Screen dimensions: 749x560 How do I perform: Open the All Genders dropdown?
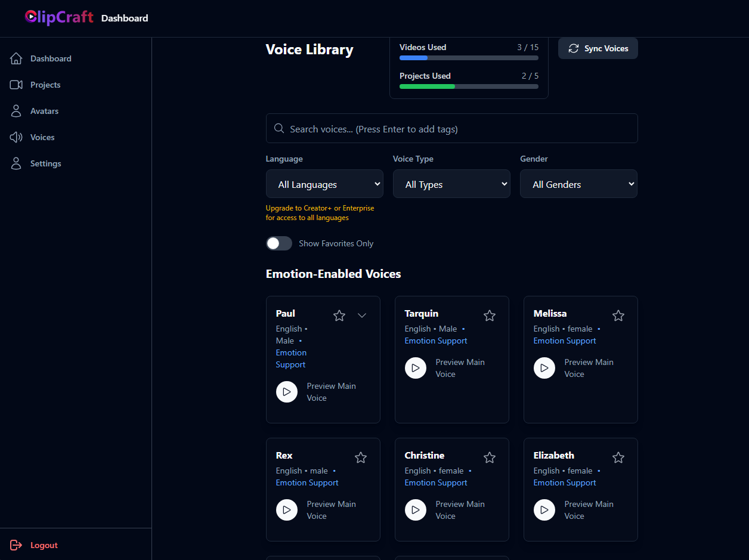[578, 184]
